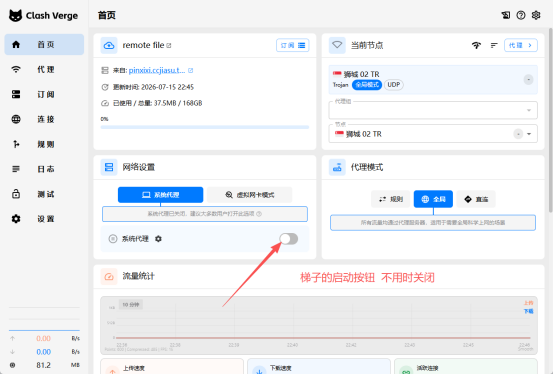Click the signal test icon in 当前节点
Image resolution: width=554 pixels, height=375 pixels.
click(477, 45)
